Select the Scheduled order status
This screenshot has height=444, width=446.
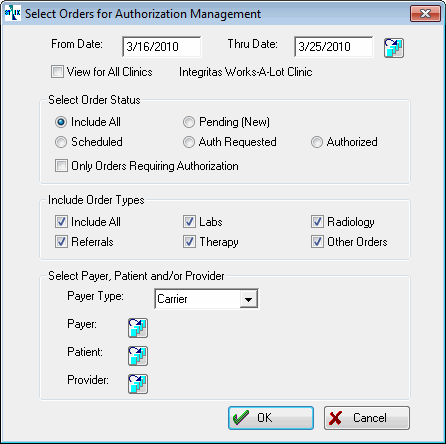coord(61,142)
